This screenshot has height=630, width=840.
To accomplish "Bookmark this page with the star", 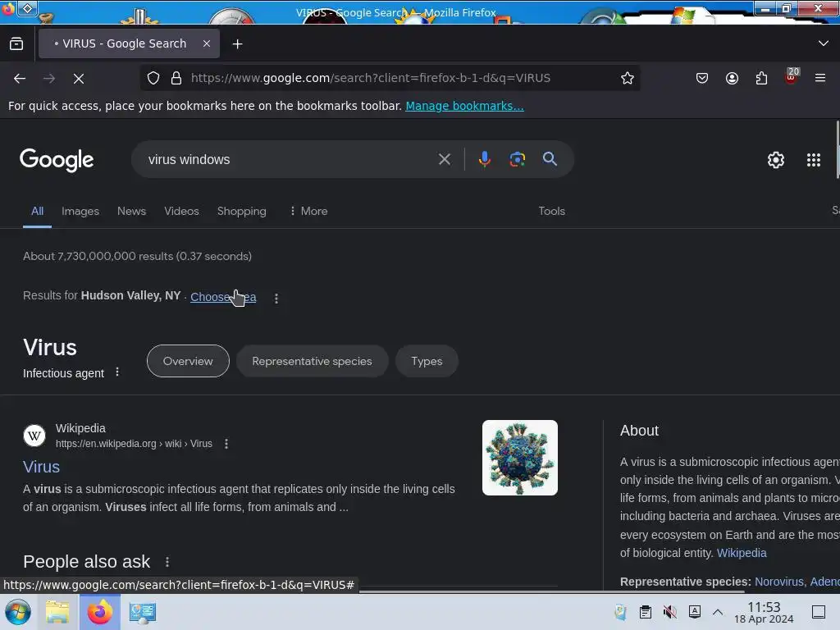I will (x=628, y=78).
